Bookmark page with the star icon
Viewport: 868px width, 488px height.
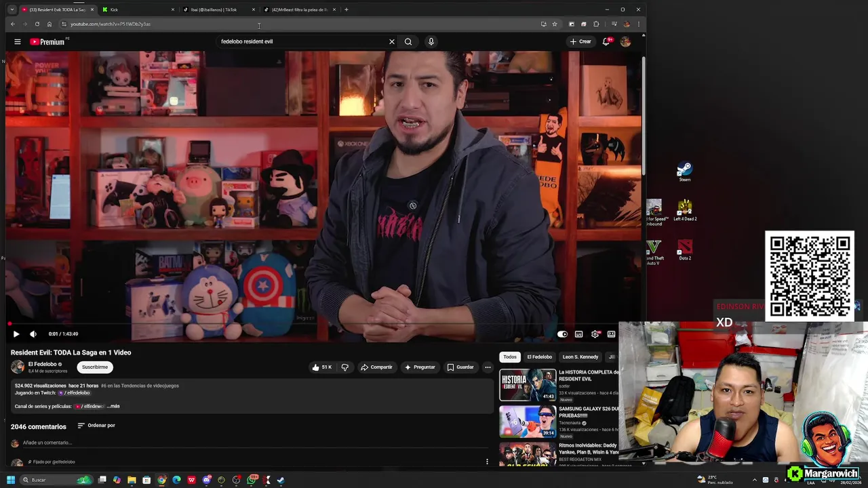click(x=554, y=24)
